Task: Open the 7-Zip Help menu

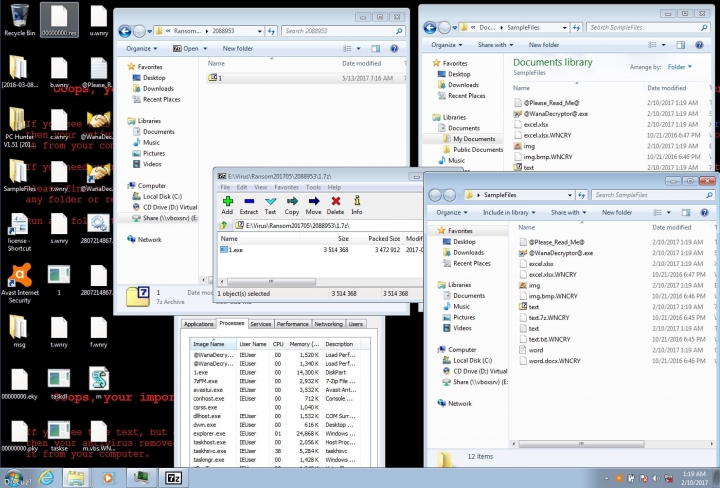Action: pos(334,187)
